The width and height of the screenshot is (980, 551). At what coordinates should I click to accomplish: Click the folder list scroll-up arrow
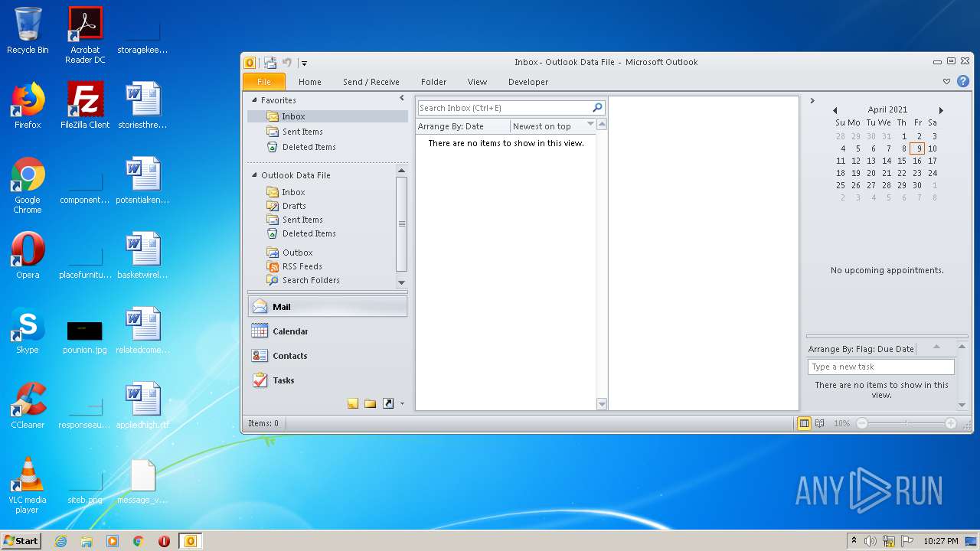(x=401, y=171)
